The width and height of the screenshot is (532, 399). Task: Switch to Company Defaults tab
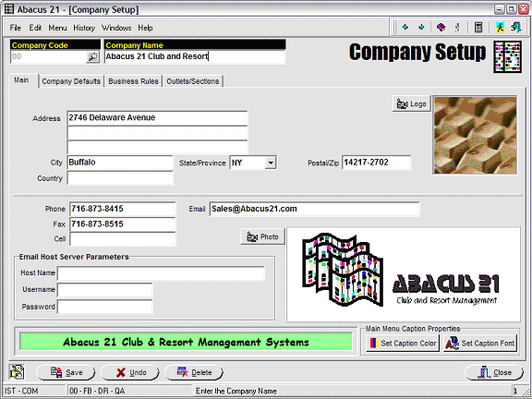71,81
